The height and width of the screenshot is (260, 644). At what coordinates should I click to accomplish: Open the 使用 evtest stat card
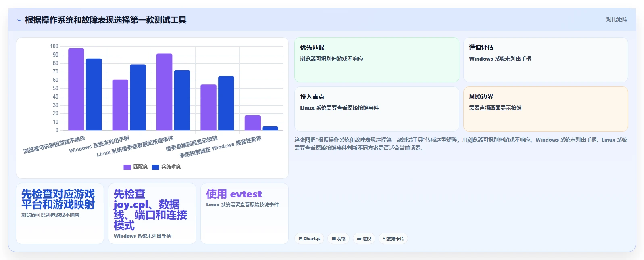(x=244, y=214)
